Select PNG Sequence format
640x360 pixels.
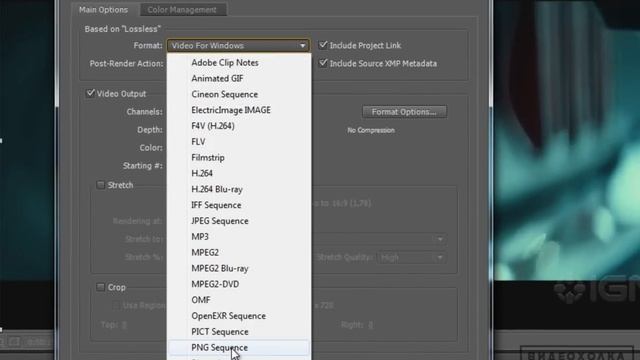(239, 348)
